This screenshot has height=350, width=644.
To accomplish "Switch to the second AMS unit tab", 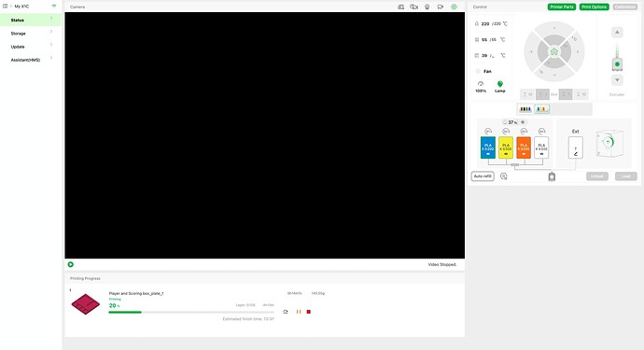I will point(542,109).
